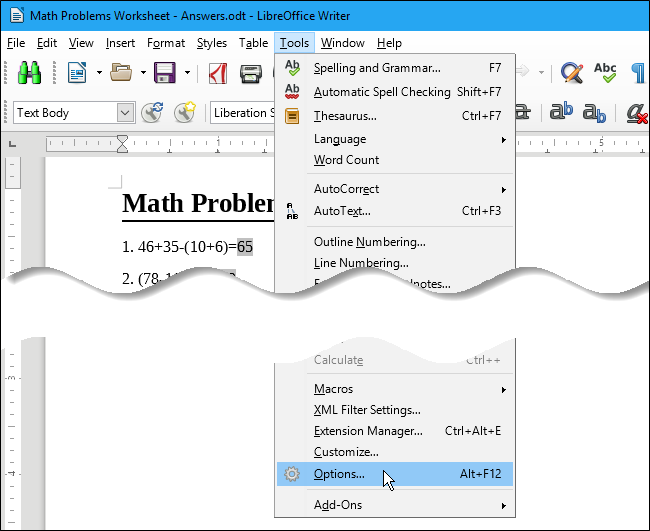Click the tab stop type button on ruler
Image resolution: width=650 pixels, height=531 pixels.
click(12, 144)
